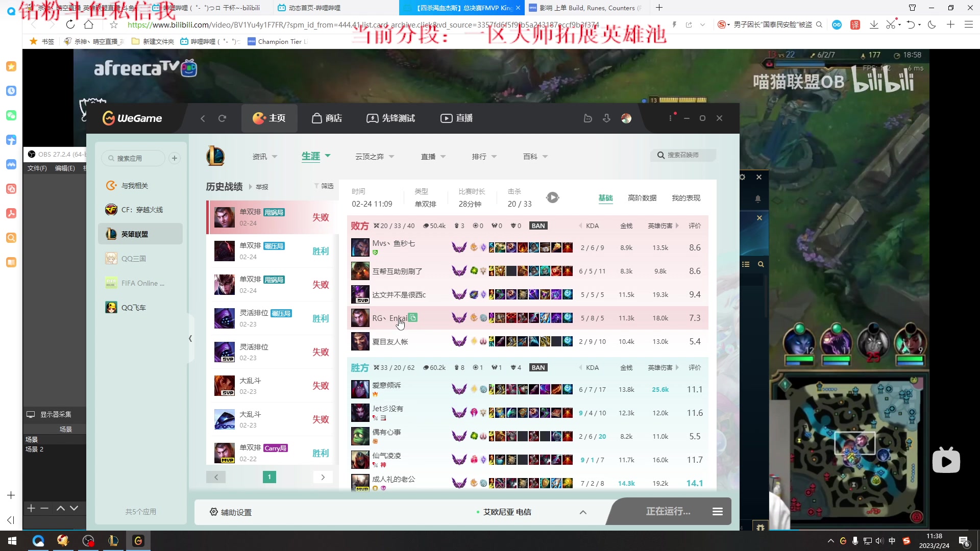The height and width of the screenshot is (551, 980).
Task: Click WeGame refresh icon
Action: click(222, 118)
